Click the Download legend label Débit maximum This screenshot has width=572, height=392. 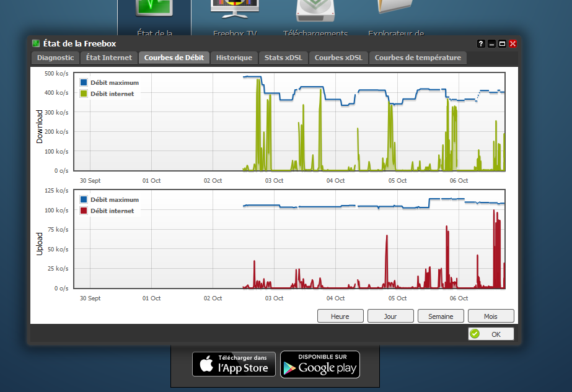(x=115, y=83)
